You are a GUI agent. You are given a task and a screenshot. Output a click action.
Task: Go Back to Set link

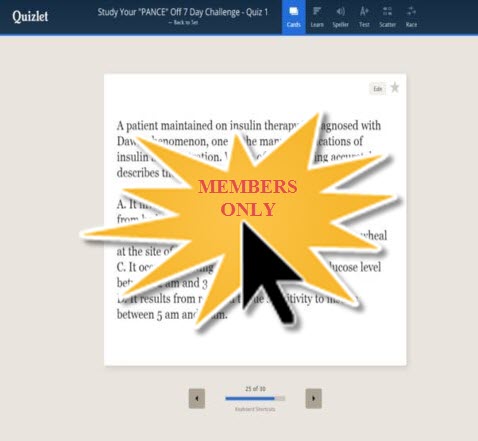tap(183, 23)
